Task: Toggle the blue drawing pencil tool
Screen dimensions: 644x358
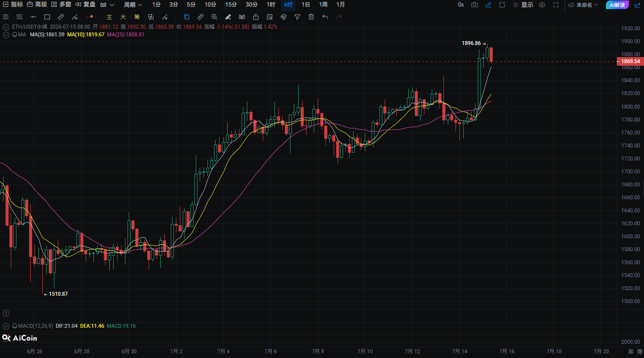Action: [x=488, y=5]
